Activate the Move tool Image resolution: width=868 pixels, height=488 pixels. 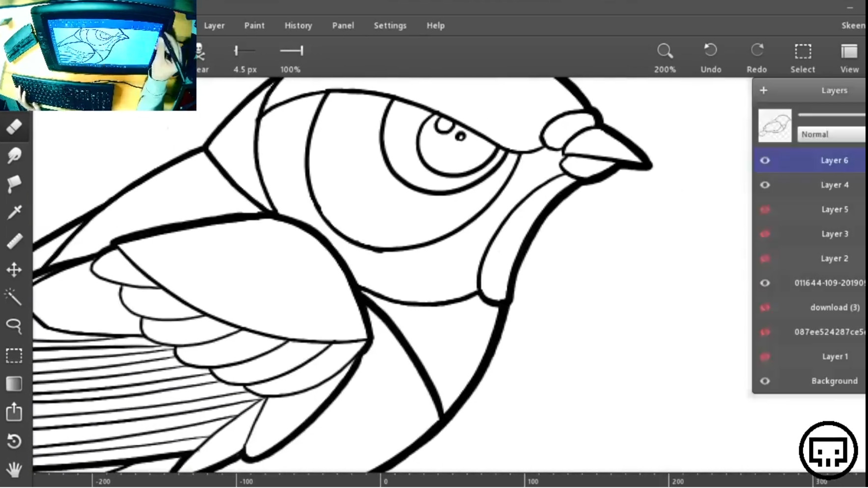pos(14,270)
